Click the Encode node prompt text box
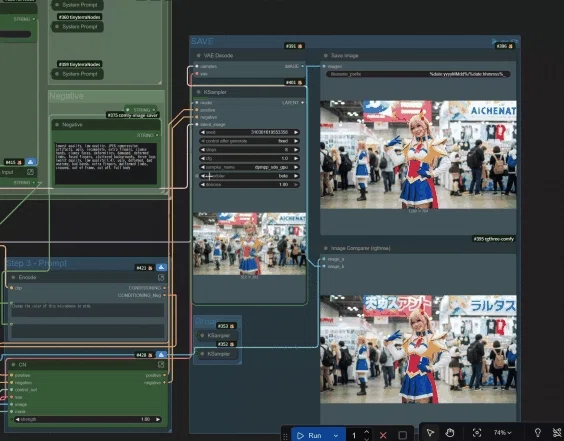The image size is (564, 441). coord(87,310)
